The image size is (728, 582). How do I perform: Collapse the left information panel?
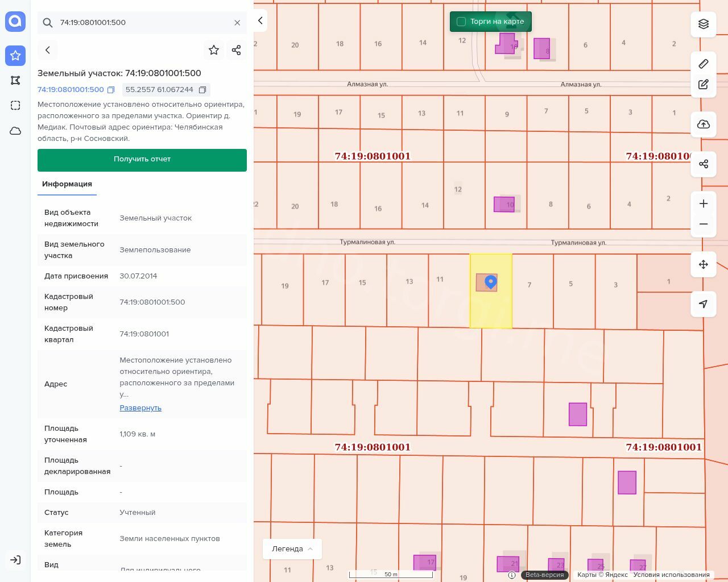[x=260, y=20]
